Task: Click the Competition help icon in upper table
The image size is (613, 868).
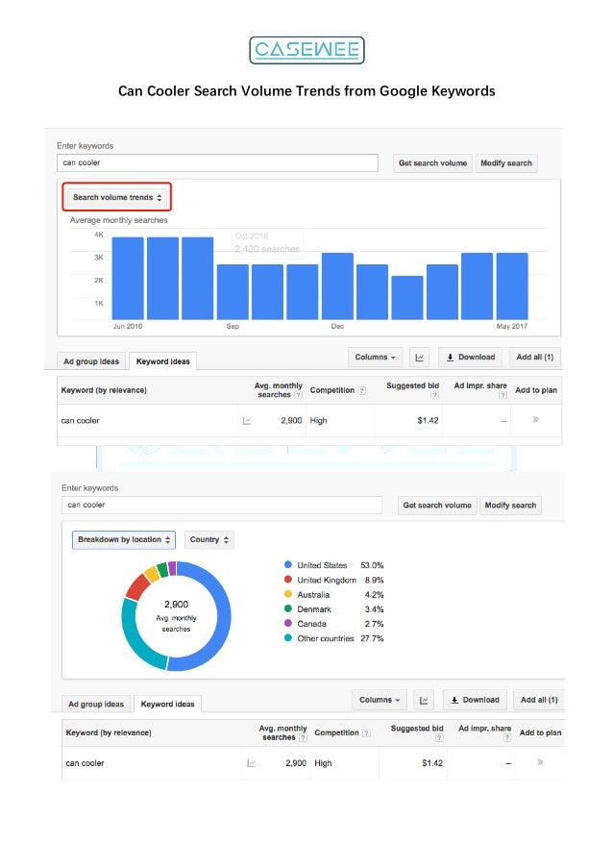Action: pyautogui.click(x=362, y=390)
